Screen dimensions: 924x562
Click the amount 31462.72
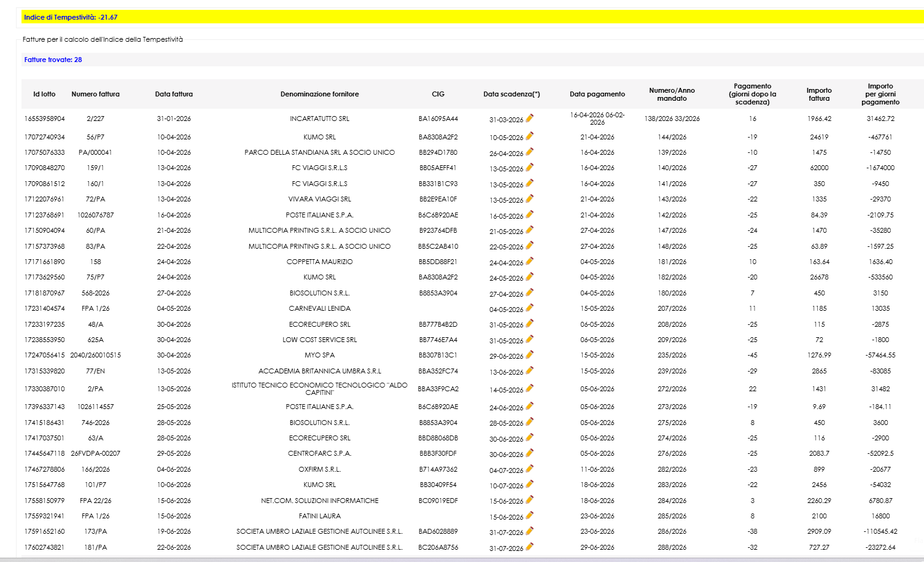click(880, 119)
